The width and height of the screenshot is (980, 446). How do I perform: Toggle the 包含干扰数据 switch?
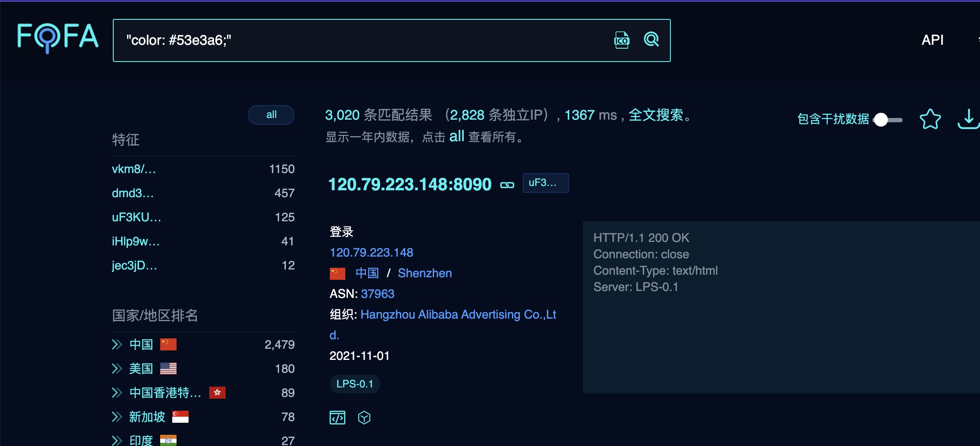(x=887, y=120)
